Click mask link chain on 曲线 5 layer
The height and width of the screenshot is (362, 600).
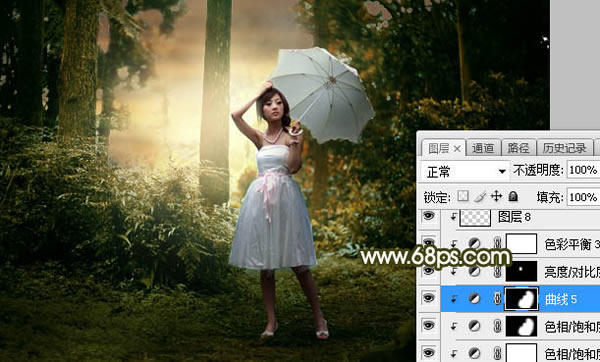pos(497,298)
